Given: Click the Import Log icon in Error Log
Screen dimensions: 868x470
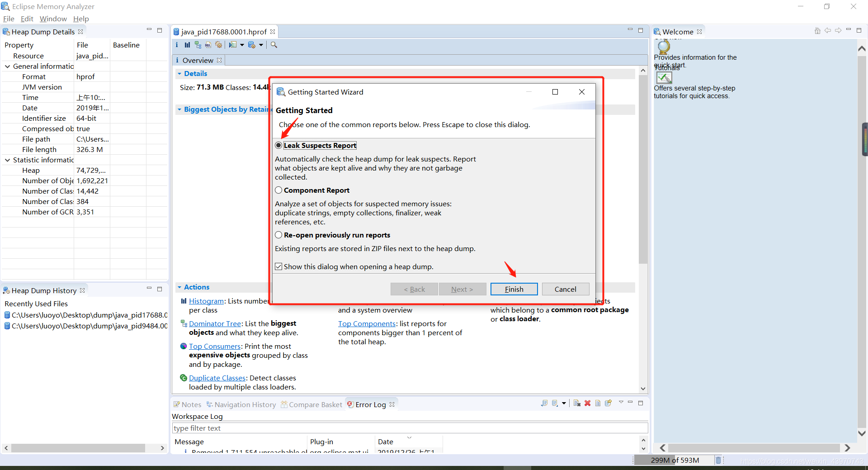Looking at the screenshot, I should coord(555,403).
